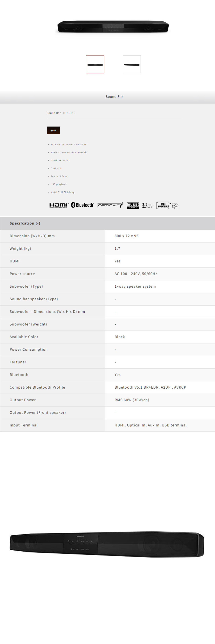The image size is (215, 644).
Task: Click the main sound bar product image at top
Action: point(113,26)
